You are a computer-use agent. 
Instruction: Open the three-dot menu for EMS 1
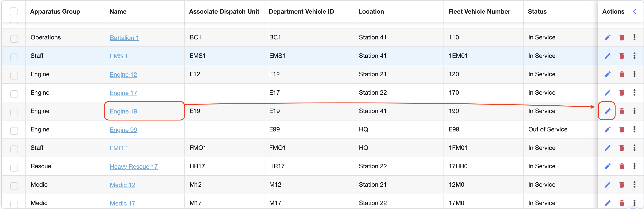634,56
